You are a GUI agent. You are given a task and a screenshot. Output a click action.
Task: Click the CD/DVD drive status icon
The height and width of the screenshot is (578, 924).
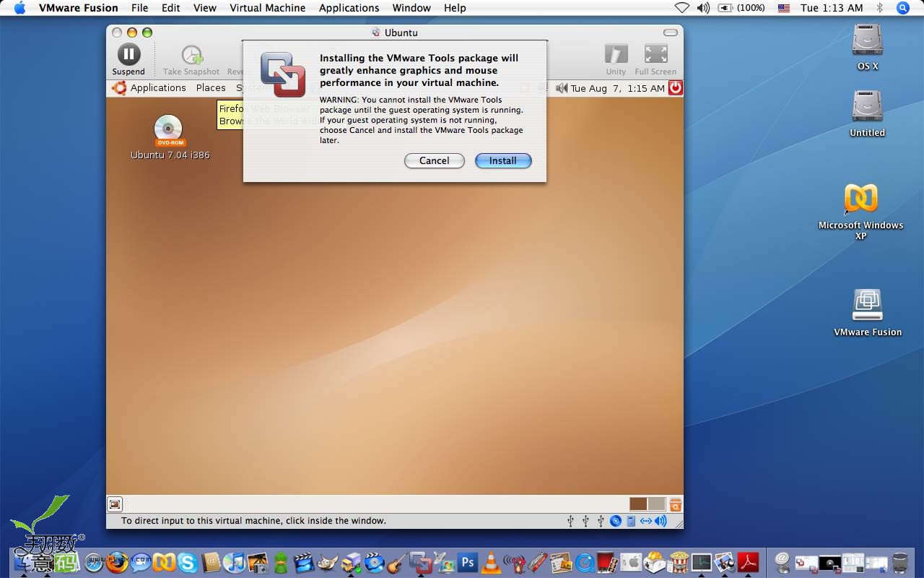(616, 520)
